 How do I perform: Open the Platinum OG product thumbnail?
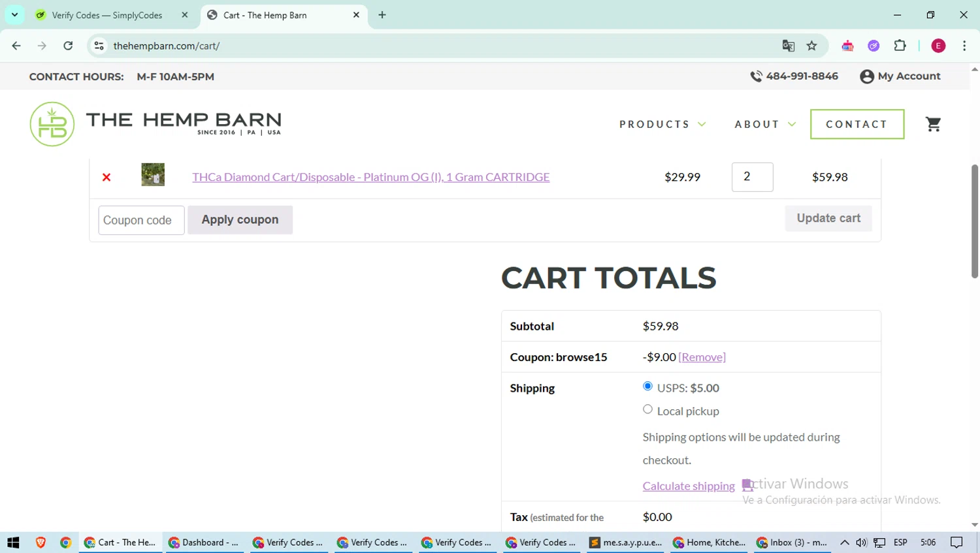pyautogui.click(x=153, y=175)
